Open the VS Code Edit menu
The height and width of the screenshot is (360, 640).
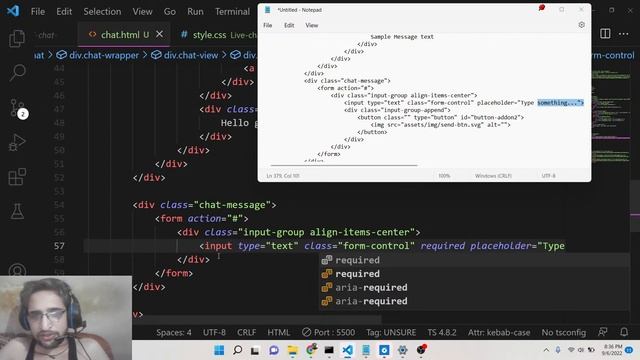64,11
